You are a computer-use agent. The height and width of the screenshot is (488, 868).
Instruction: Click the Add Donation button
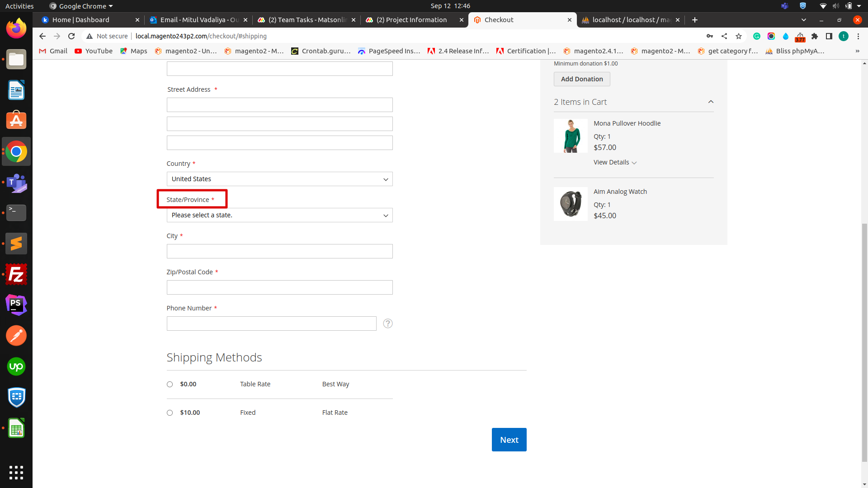[x=581, y=79]
